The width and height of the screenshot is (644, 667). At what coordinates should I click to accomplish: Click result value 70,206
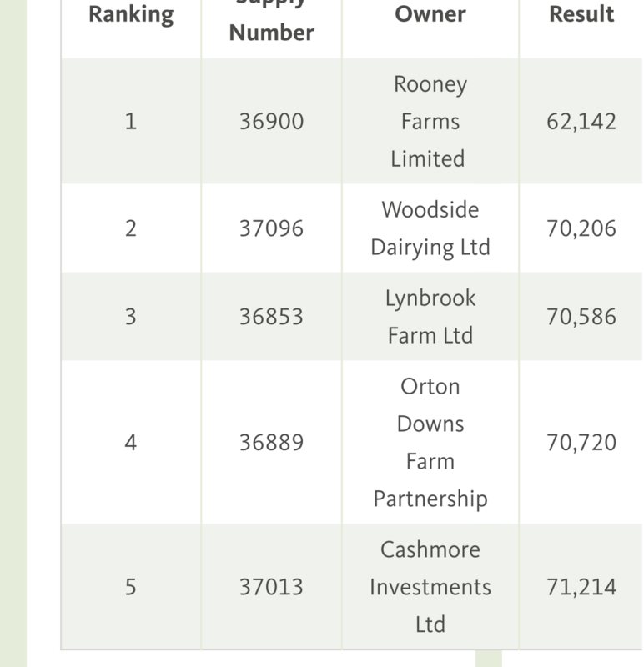[581, 228]
